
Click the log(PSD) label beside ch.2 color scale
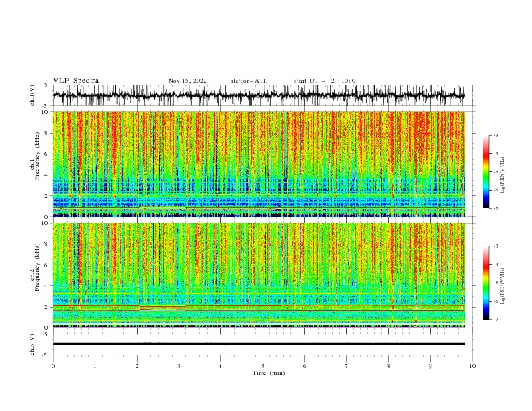503,286
